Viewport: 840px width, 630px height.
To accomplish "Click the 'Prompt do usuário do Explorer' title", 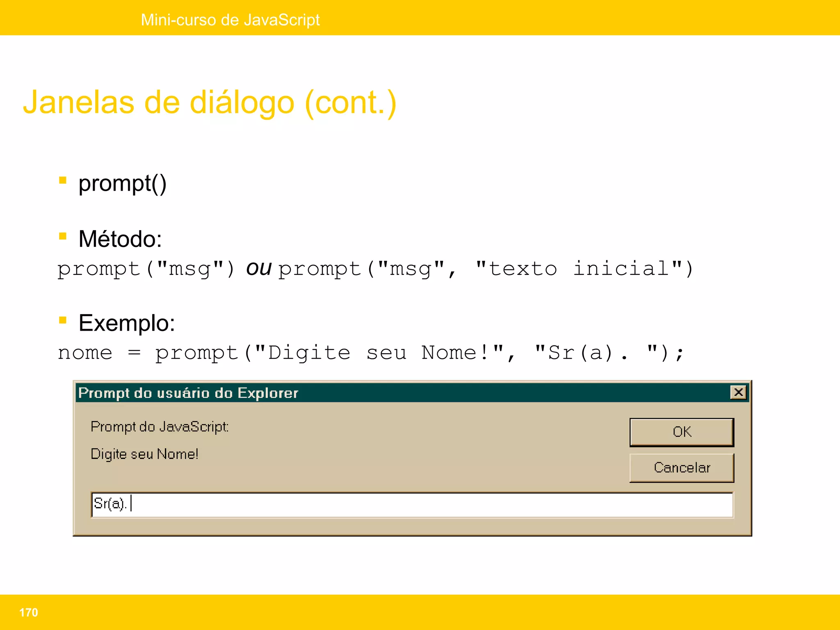I will pos(188,393).
